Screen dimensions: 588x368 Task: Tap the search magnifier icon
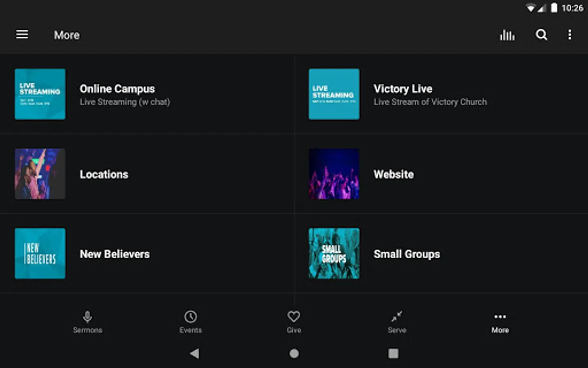click(541, 35)
